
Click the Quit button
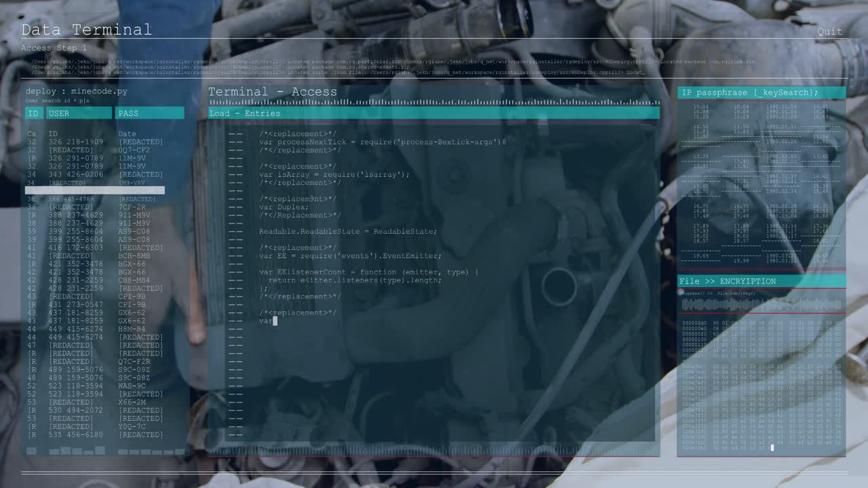click(829, 31)
